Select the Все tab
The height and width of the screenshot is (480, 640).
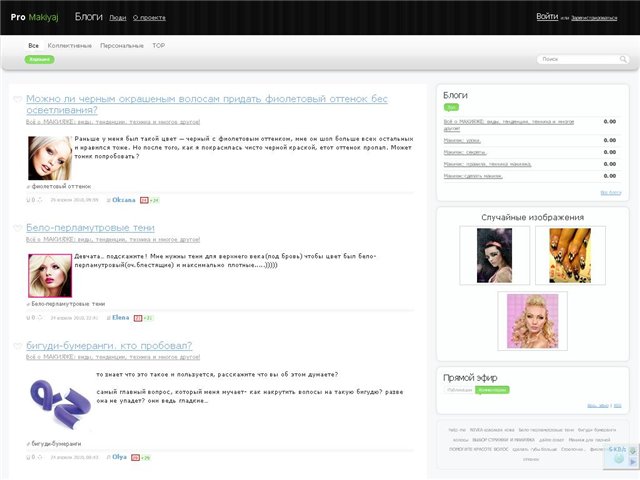33,46
